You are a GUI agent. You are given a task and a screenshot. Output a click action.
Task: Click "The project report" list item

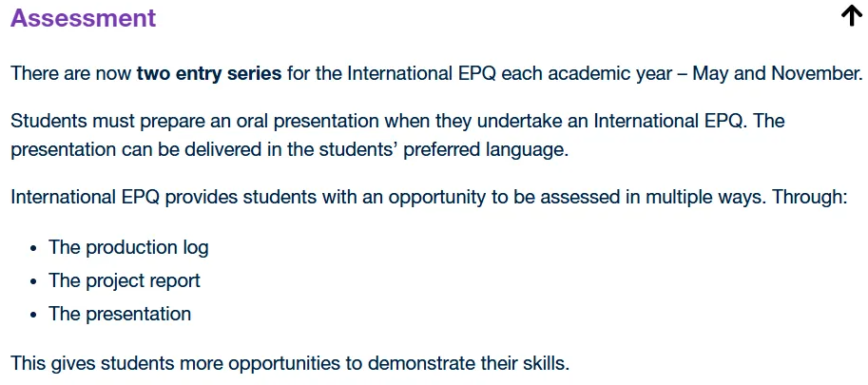[x=125, y=280]
